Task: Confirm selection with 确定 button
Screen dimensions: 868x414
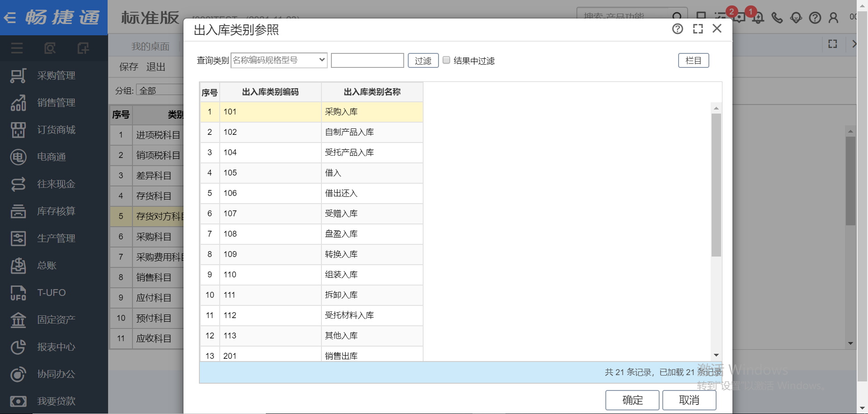Action: pos(632,400)
